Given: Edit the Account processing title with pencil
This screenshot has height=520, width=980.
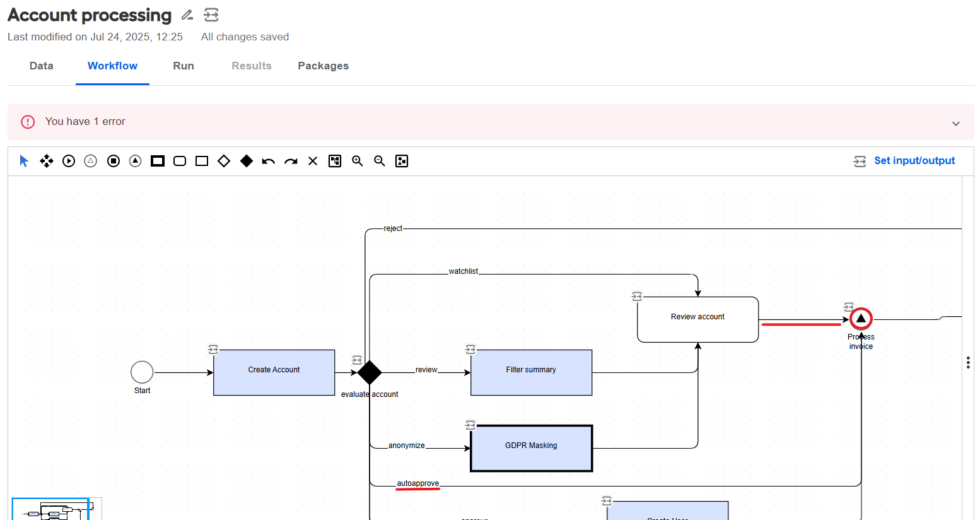Looking at the screenshot, I should click(187, 15).
